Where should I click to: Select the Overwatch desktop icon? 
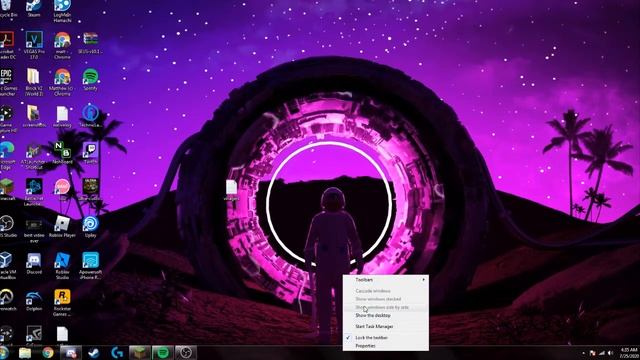point(7,300)
